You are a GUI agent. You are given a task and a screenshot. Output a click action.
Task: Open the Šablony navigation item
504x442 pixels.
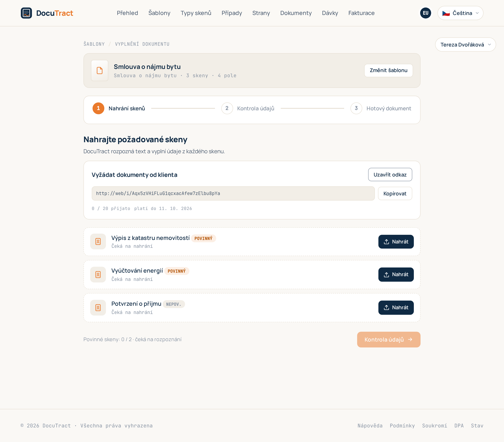coord(159,13)
